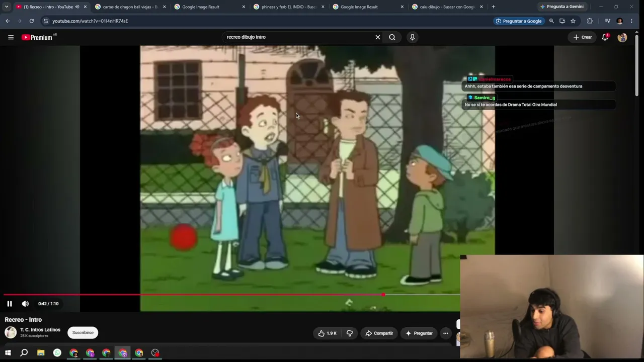Expand the tab search dropdown arrow
Image resolution: width=644 pixels, height=362 pixels.
[7, 7]
